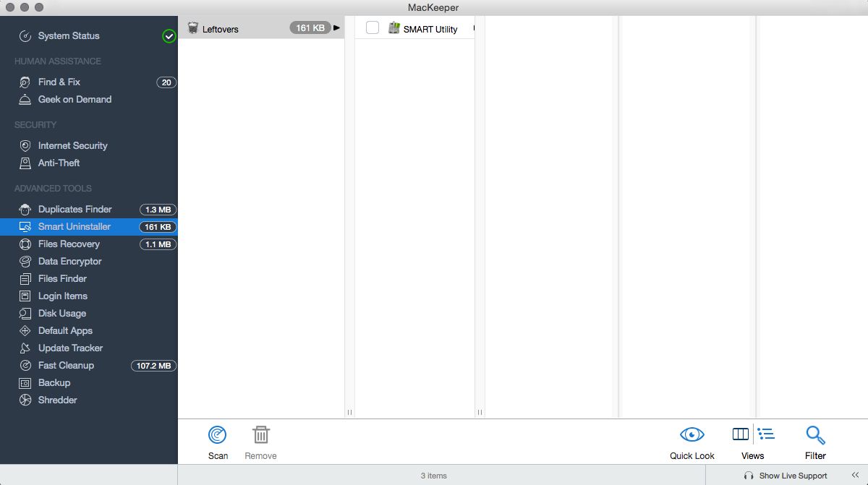The width and height of the screenshot is (868, 485).
Task: Click the Leftovers trash can icon
Action: point(193,28)
